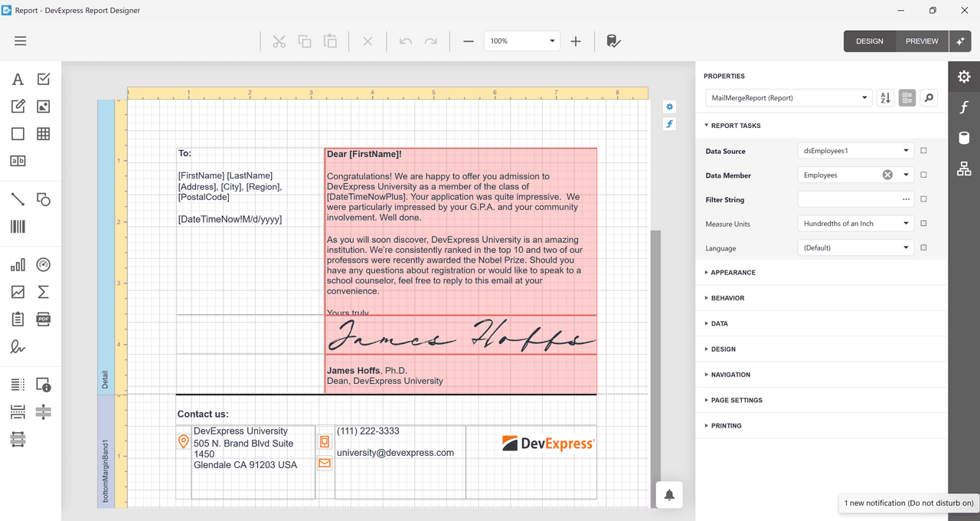Open the Report Explorer hierarchy tab

[964, 169]
